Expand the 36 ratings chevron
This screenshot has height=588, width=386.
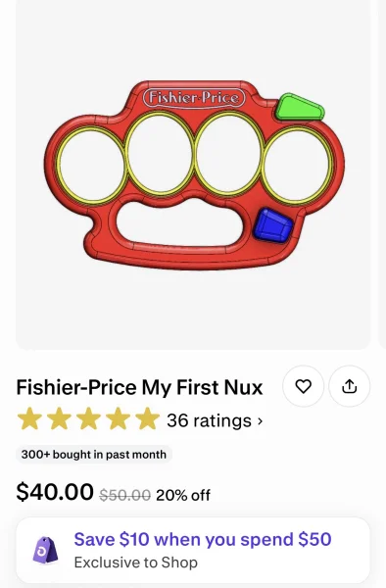(260, 421)
